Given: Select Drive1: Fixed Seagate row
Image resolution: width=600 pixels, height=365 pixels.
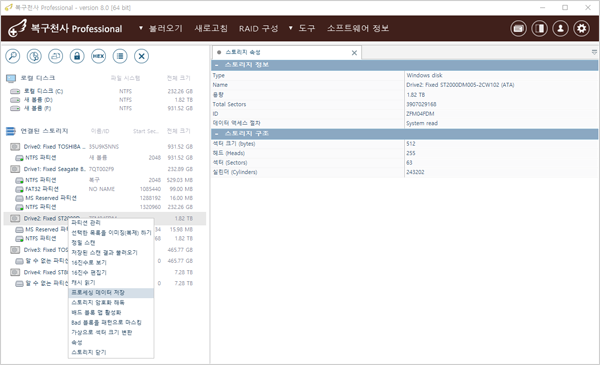Looking at the screenshot, I should click(x=105, y=169).
